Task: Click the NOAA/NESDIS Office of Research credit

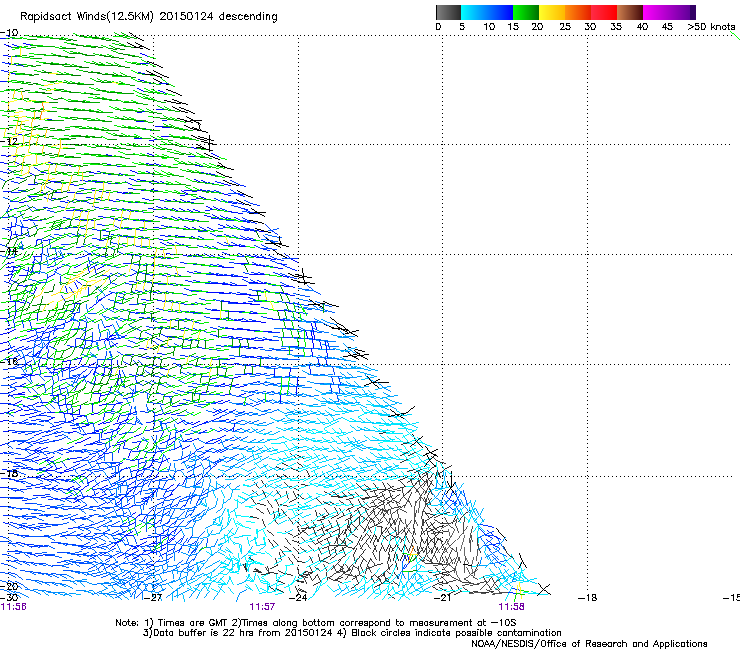Action: click(589, 644)
